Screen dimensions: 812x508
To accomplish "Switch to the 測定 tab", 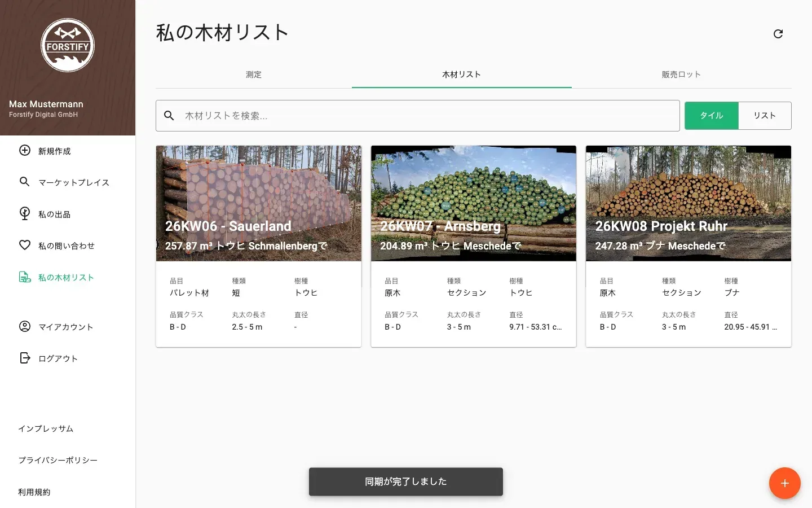I will point(254,75).
